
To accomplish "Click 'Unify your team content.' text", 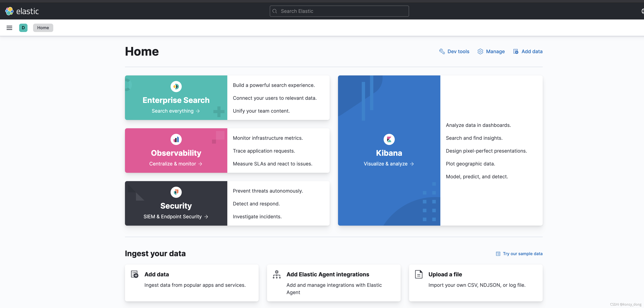I will [x=261, y=111].
